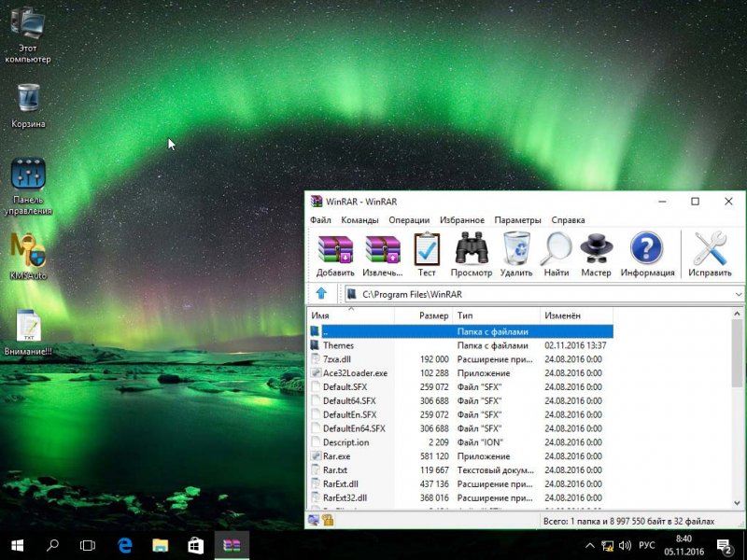Select the Default.SFX file
This screenshot has width=747, height=560.
pos(460,386)
